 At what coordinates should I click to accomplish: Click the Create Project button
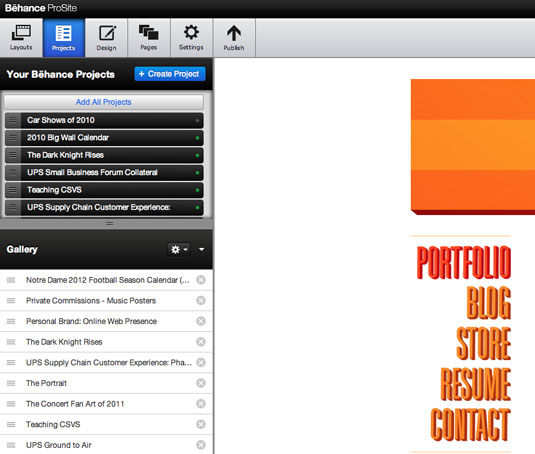pyautogui.click(x=170, y=74)
